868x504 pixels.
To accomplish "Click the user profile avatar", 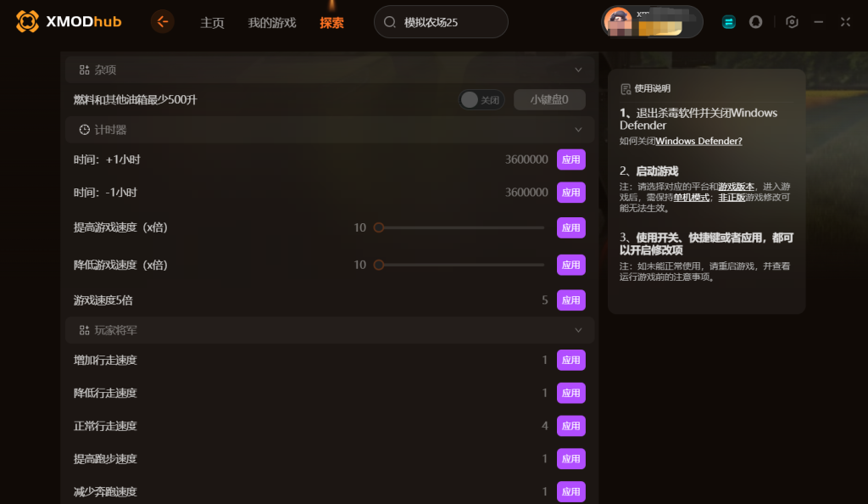I will (x=618, y=21).
